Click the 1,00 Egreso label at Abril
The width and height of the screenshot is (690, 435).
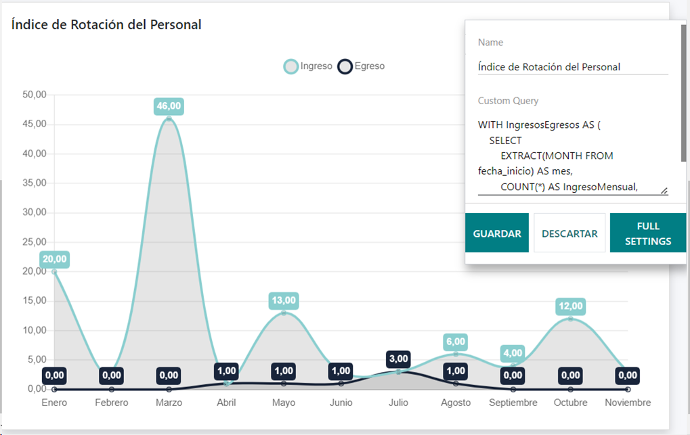(x=227, y=371)
